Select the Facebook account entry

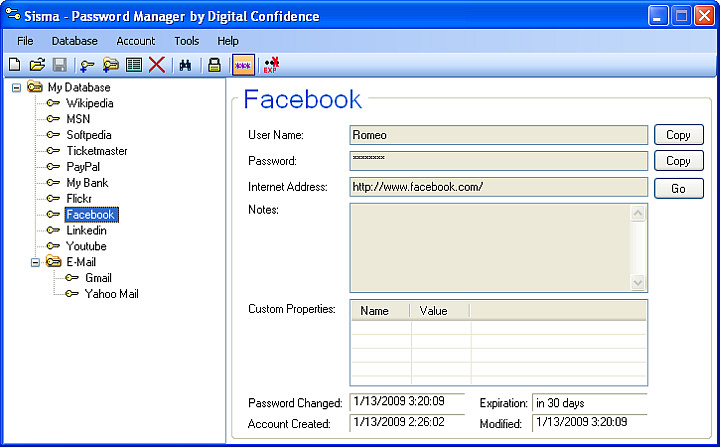91,215
